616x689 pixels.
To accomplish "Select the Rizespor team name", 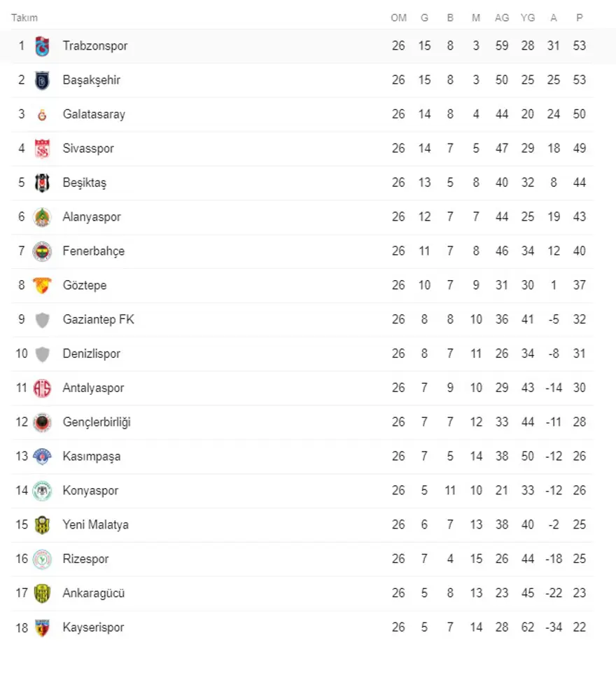I will click(x=85, y=559).
